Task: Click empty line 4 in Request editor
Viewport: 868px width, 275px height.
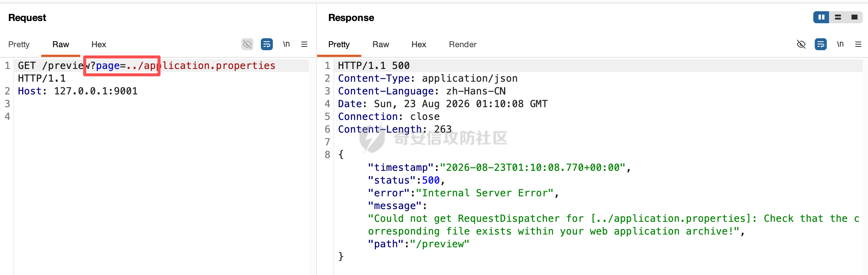Action: (x=161, y=117)
